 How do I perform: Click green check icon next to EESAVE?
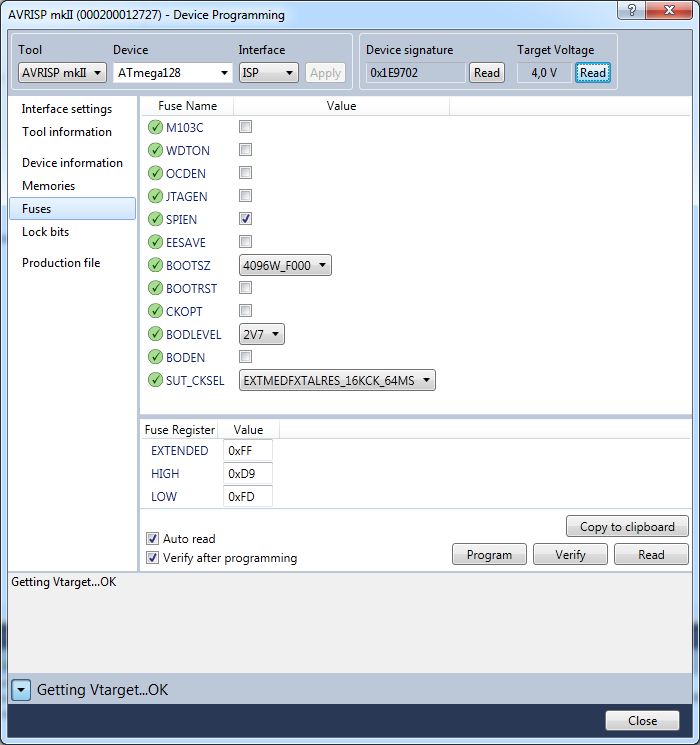point(155,242)
